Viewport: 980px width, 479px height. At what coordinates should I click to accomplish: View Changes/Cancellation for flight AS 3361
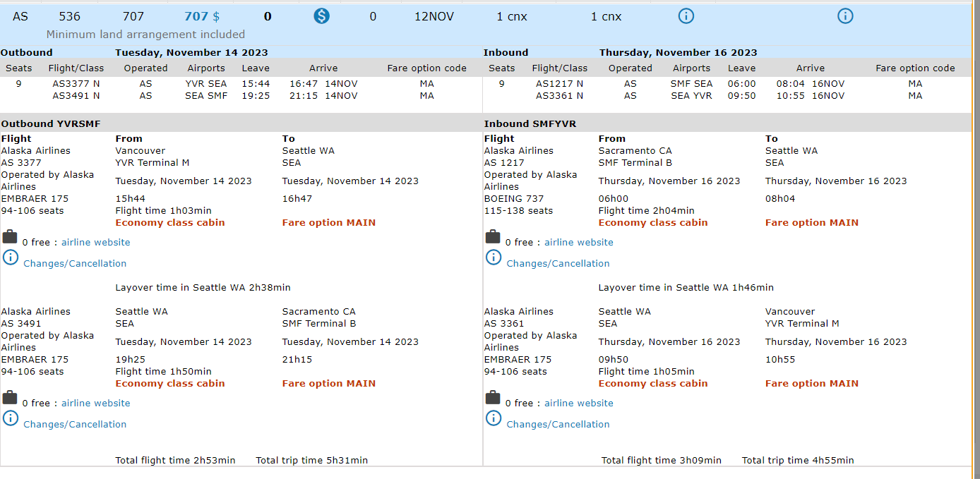tap(558, 425)
